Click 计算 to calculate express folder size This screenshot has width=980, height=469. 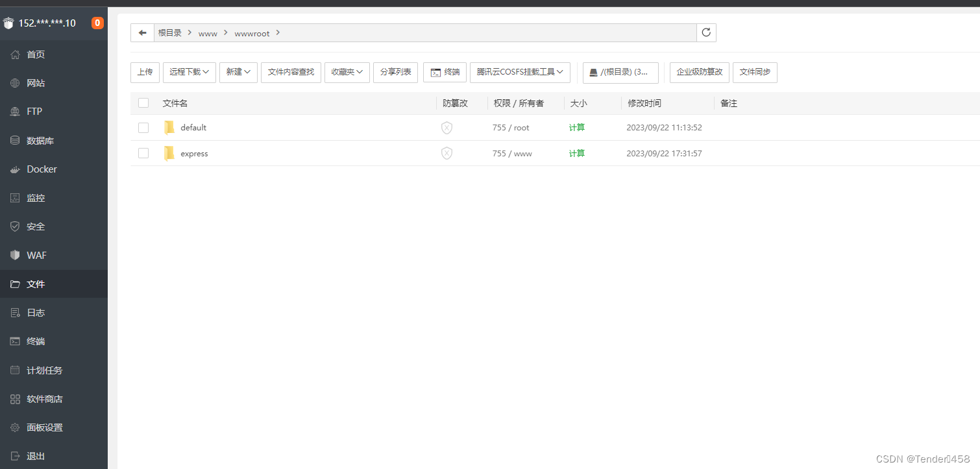[x=577, y=153]
